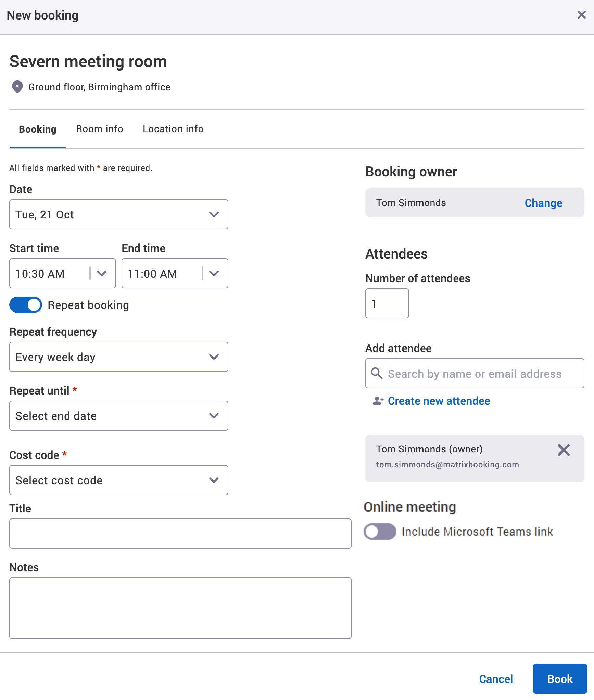Click the person-plus icon beside Create new attendee
This screenshot has width=594, height=700.
tap(377, 401)
